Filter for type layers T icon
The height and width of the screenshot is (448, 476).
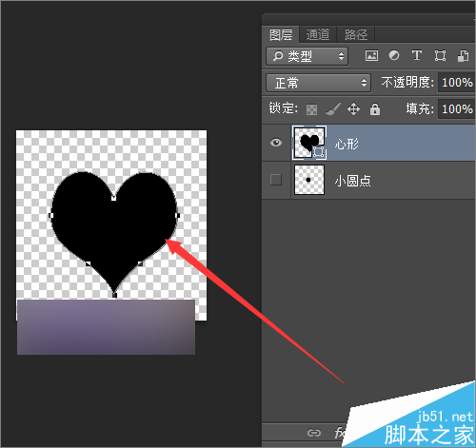click(417, 56)
